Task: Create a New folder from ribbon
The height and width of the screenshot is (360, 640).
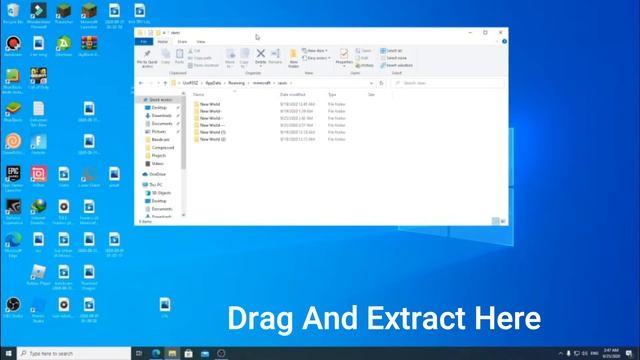Action: pyautogui.click(x=293, y=58)
